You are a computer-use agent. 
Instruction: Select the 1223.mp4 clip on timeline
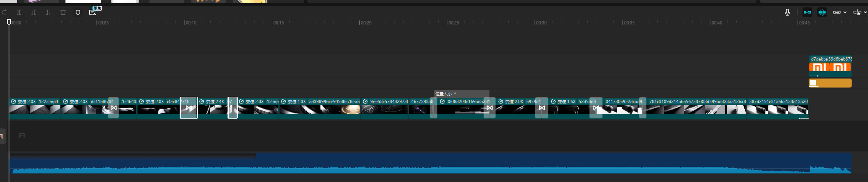point(35,109)
